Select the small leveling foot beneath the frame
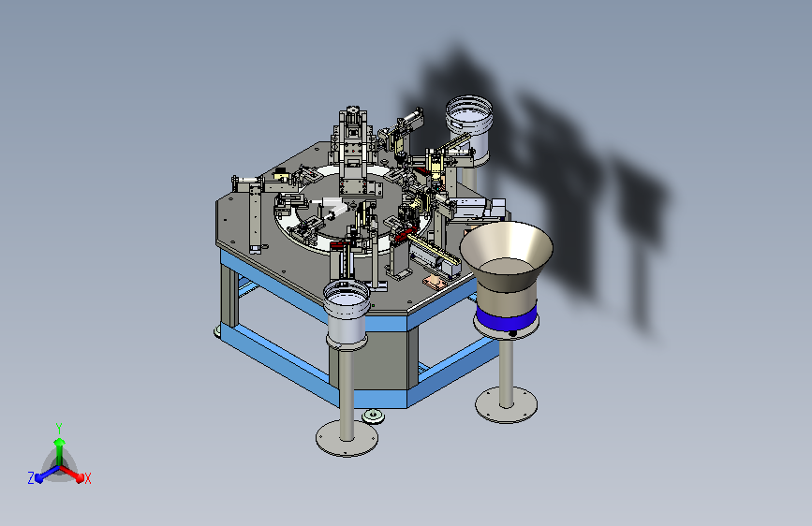 [x=374, y=416]
